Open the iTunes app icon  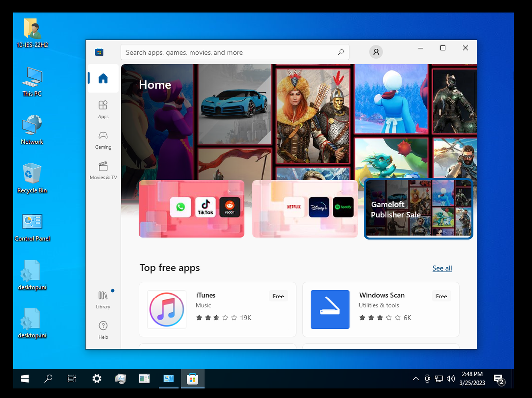167,309
